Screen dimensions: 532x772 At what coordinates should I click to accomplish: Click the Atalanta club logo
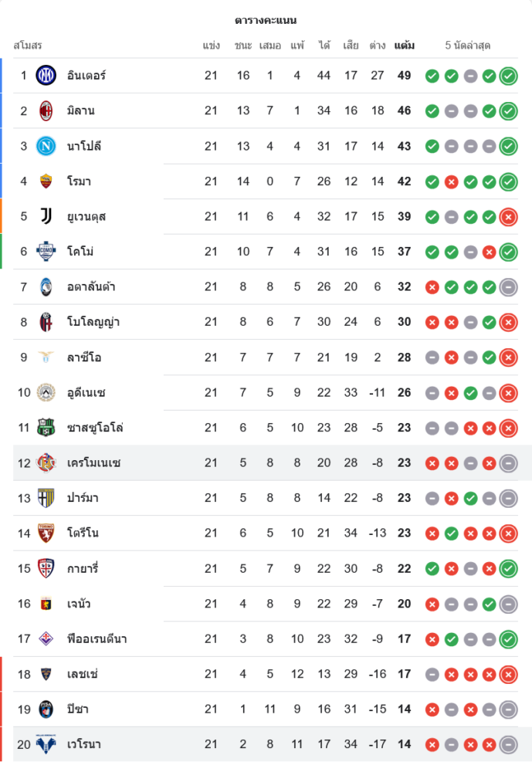[46, 286]
